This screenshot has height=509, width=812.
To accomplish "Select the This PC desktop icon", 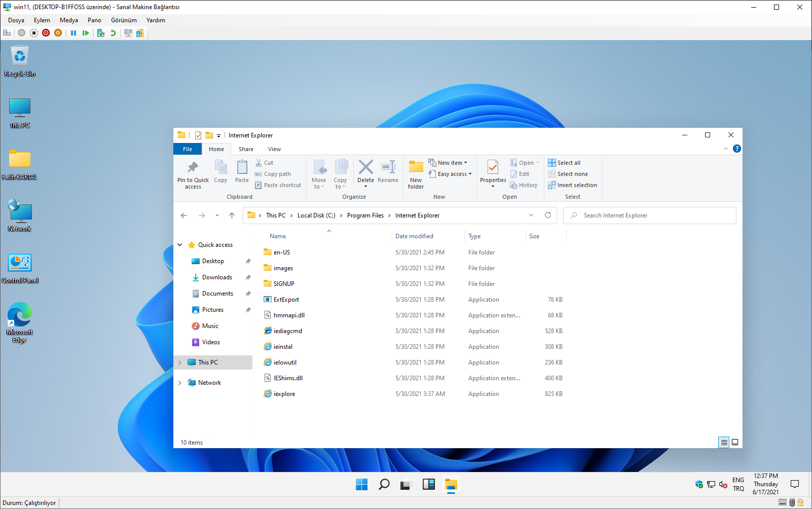I will pyautogui.click(x=20, y=113).
